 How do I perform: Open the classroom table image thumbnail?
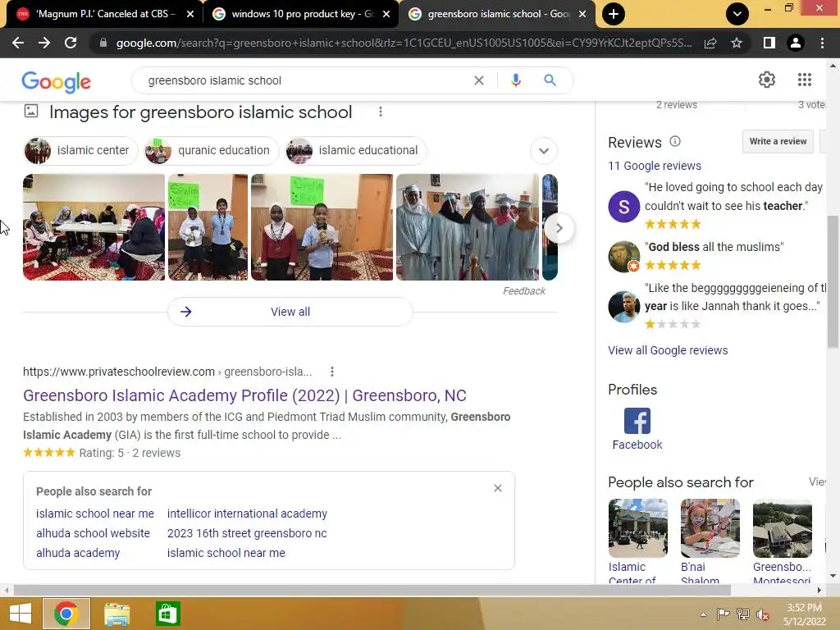pos(94,227)
